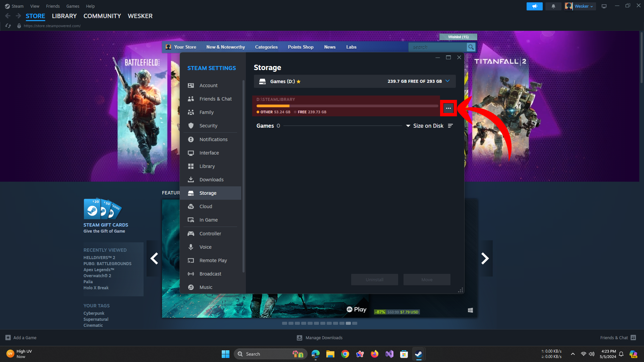This screenshot has width=644, height=362.
Task: Open the Friends menu in menu bar
Action: coord(53,6)
